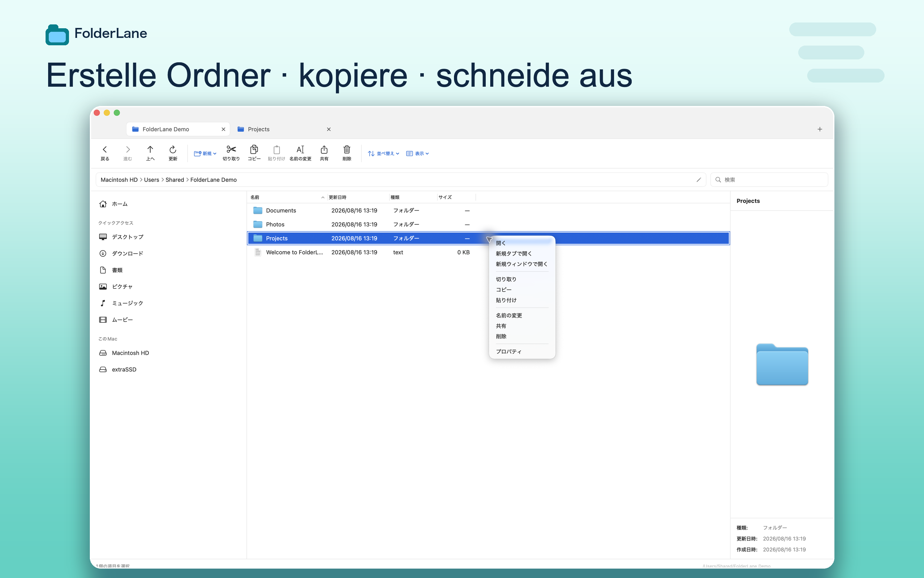This screenshot has width=924, height=578.
Task: Switch to the Projects tab
Action: click(284, 129)
